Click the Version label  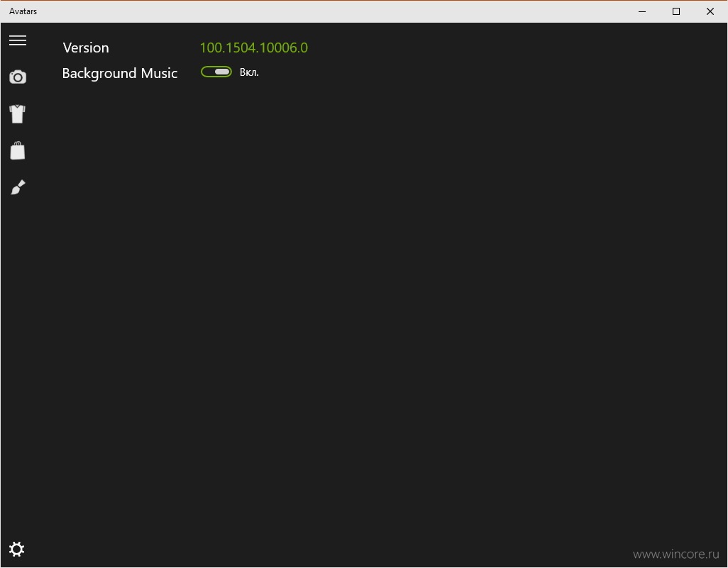click(x=86, y=48)
